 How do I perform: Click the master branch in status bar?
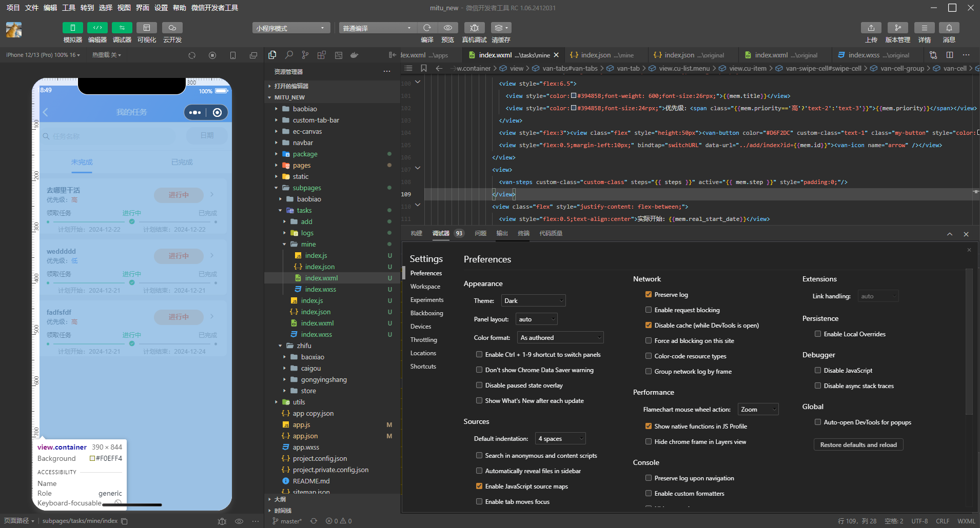tap(287, 521)
